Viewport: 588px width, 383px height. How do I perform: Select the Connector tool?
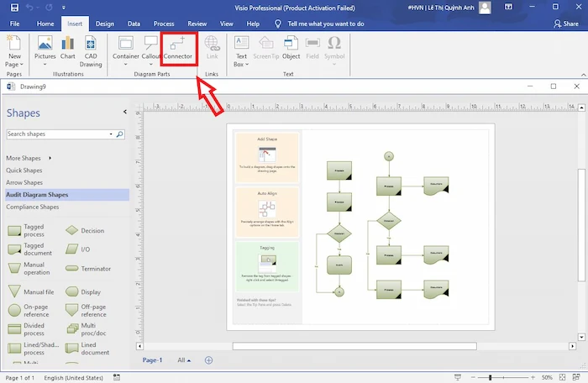click(x=178, y=48)
